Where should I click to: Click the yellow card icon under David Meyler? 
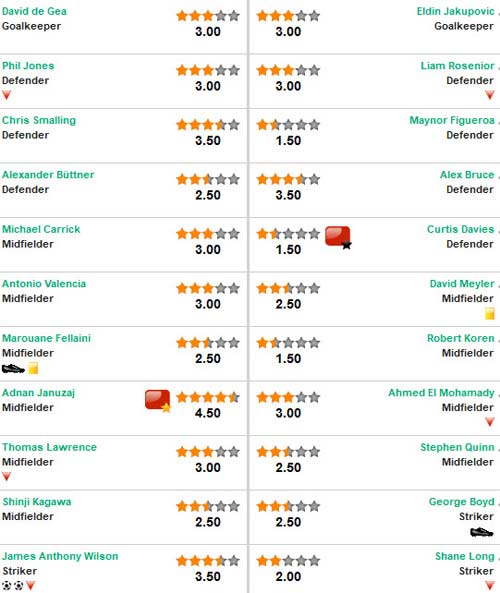489,314
